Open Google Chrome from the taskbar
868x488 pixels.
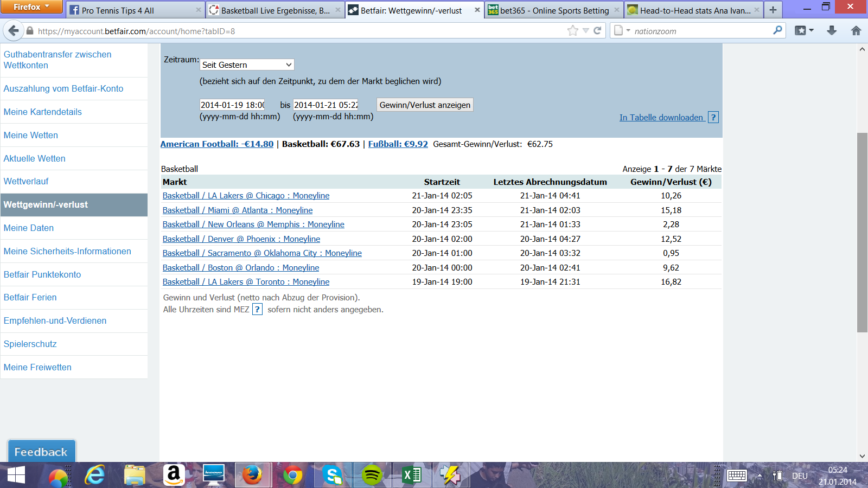point(292,476)
